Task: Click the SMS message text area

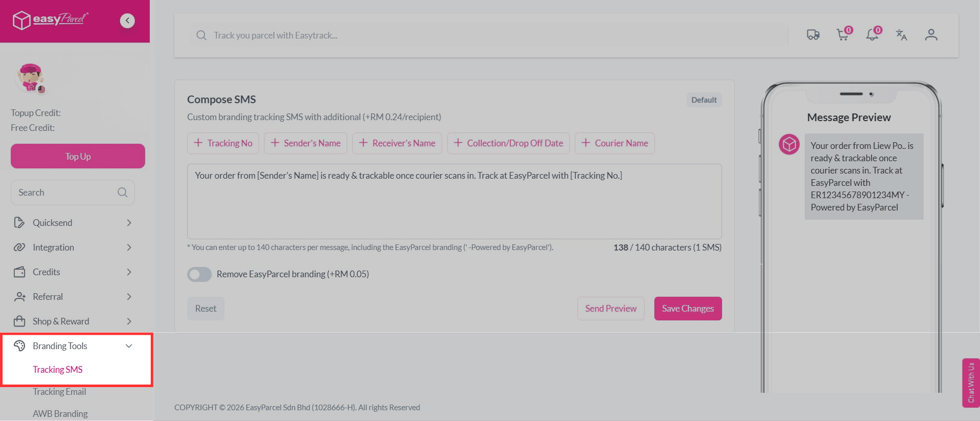Action: (x=454, y=201)
